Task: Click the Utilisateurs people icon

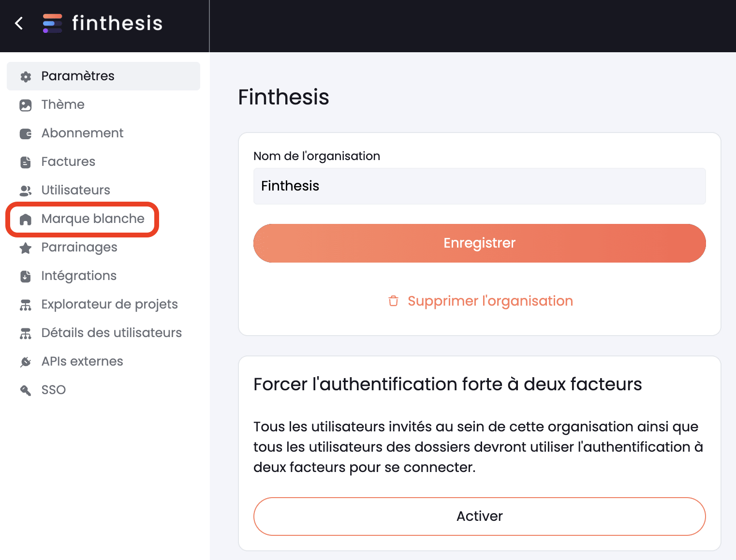Action: click(x=26, y=191)
